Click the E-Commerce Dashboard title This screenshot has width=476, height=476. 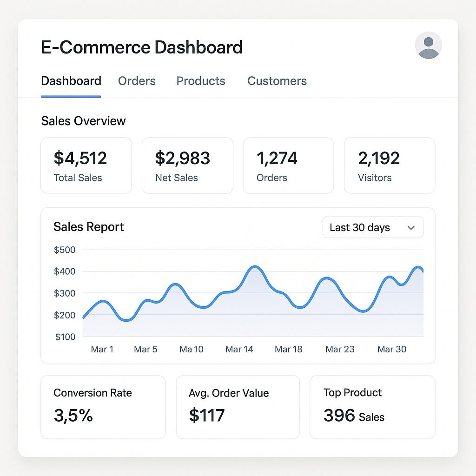click(142, 47)
